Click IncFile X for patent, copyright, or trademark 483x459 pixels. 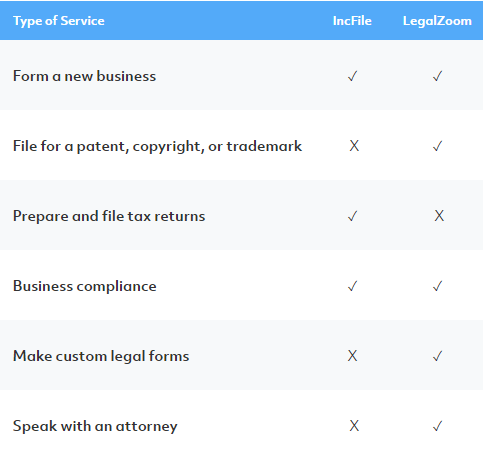coord(354,146)
